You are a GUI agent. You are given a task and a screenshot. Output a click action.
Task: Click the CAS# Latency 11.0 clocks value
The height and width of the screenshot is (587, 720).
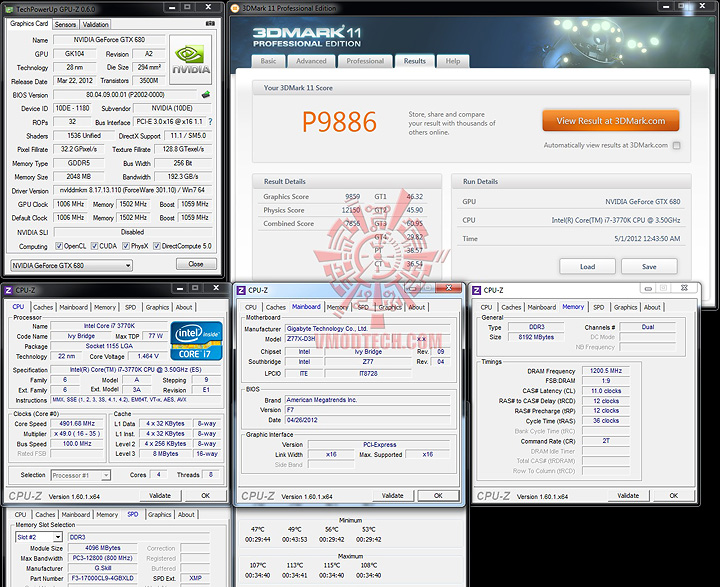click(606, 391)
